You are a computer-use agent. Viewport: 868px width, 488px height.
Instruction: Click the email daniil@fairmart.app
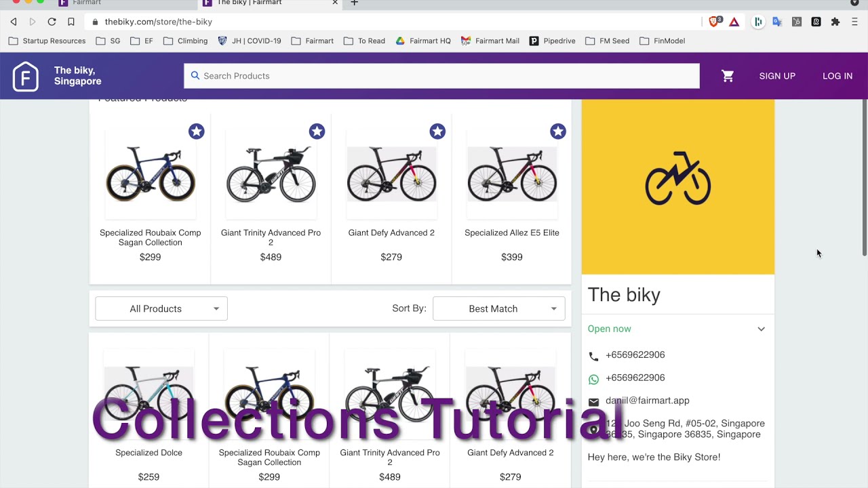[648, 401]
